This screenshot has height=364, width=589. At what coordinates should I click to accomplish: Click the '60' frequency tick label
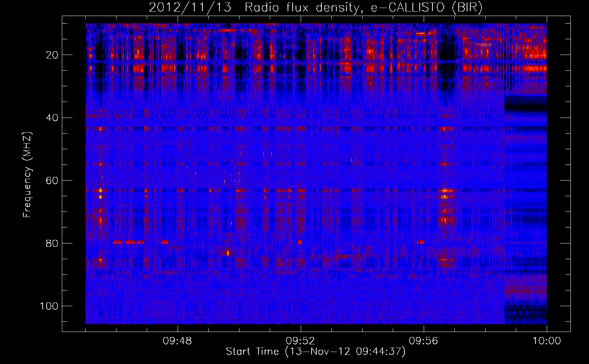52,181
